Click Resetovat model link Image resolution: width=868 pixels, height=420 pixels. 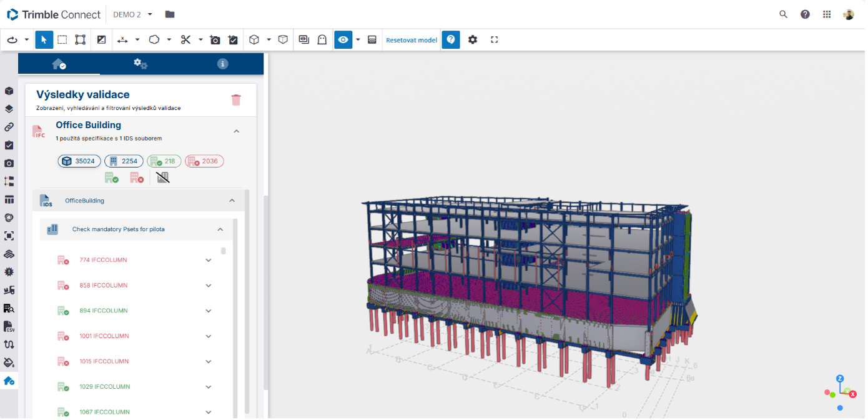411,40
